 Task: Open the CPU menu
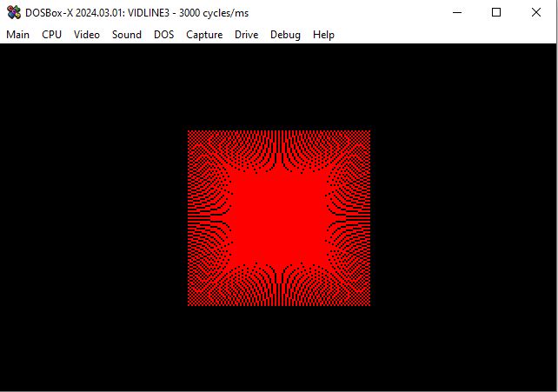point(51,35)
